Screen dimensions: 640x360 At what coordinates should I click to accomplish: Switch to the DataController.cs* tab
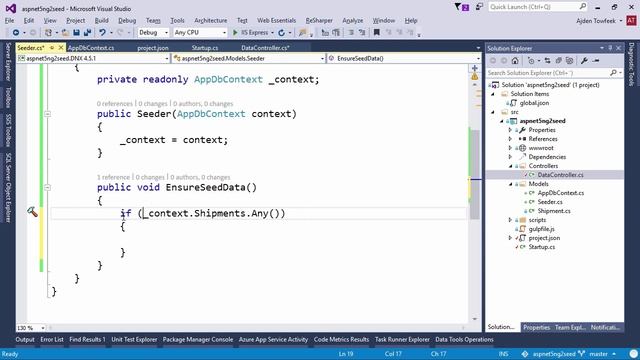tap(265, 48)
